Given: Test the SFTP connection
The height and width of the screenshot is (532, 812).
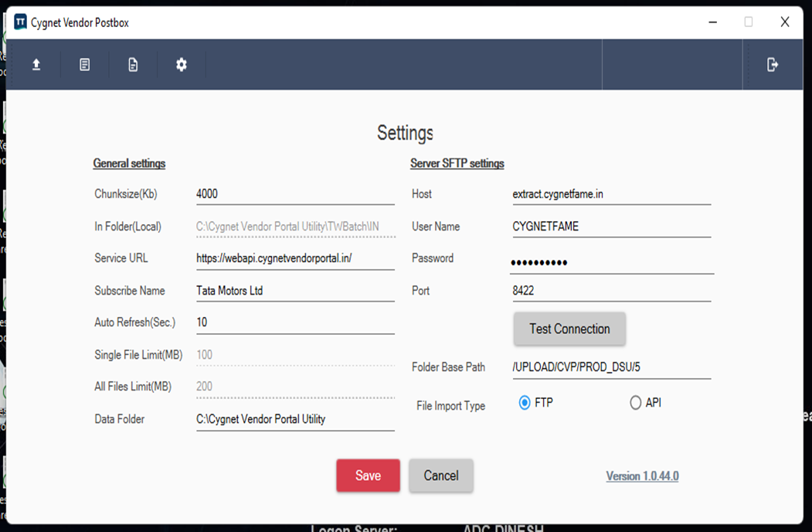Looking at the screenshot, I should pos(569,329).
